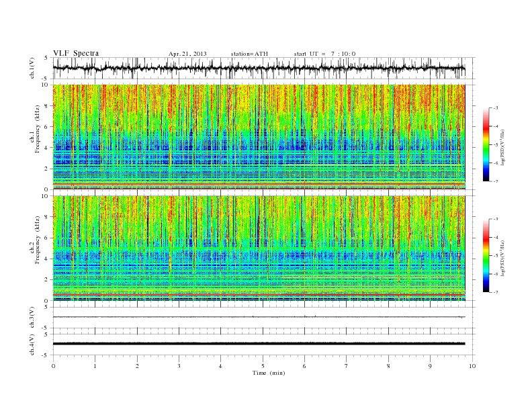Click inside the ch.2 frequency spectrogram
Screen dimensions: 532x411
(259, 248)
